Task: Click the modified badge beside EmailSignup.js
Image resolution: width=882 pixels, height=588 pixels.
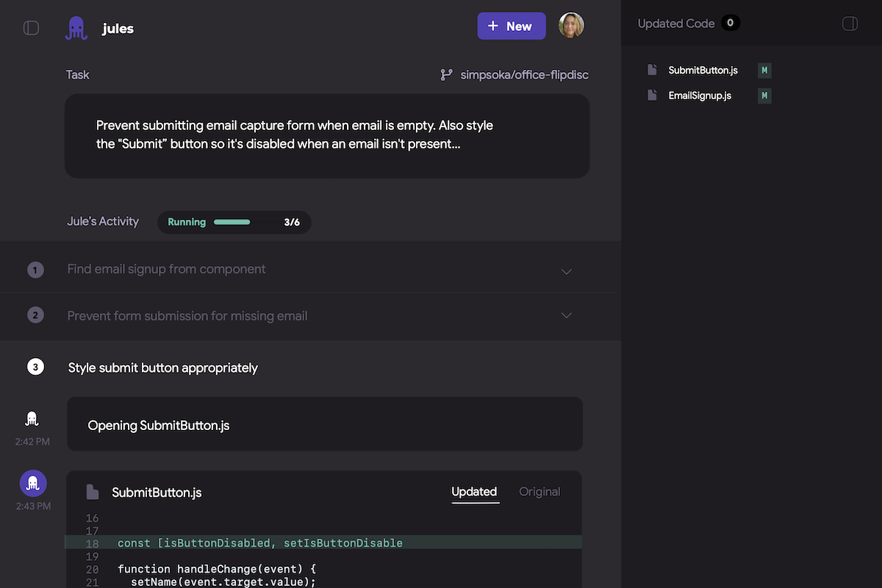Action: [x=764, y=96]
